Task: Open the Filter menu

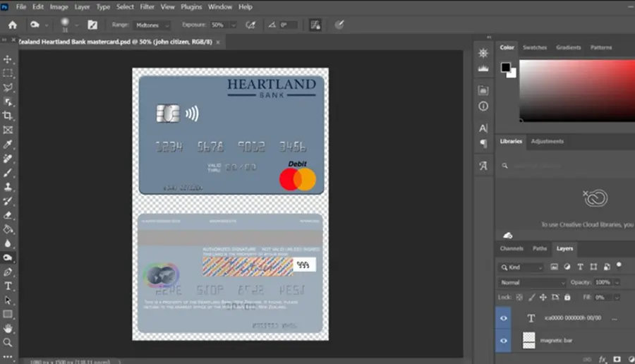Action: pyautogui.click(x=147, y=7)
